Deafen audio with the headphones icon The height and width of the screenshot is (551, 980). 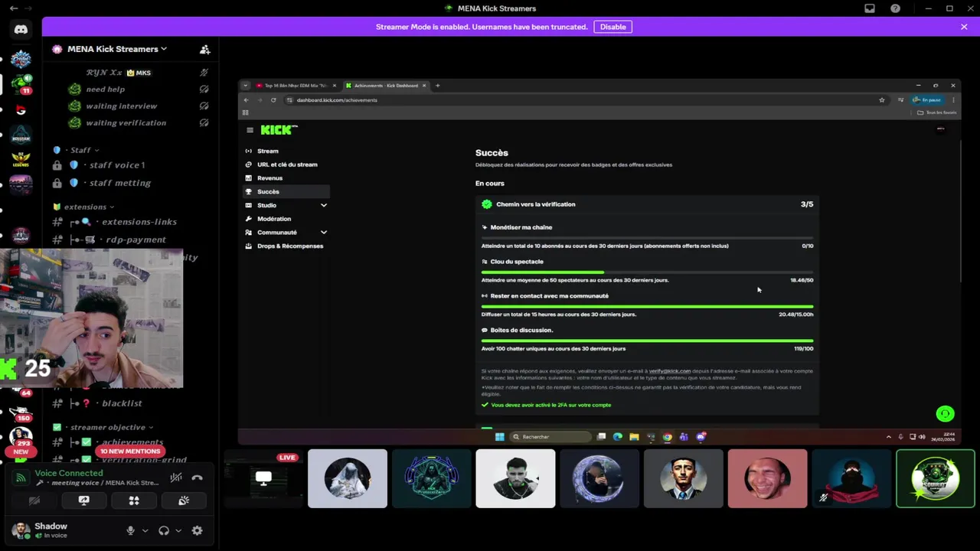coord(164,530)
